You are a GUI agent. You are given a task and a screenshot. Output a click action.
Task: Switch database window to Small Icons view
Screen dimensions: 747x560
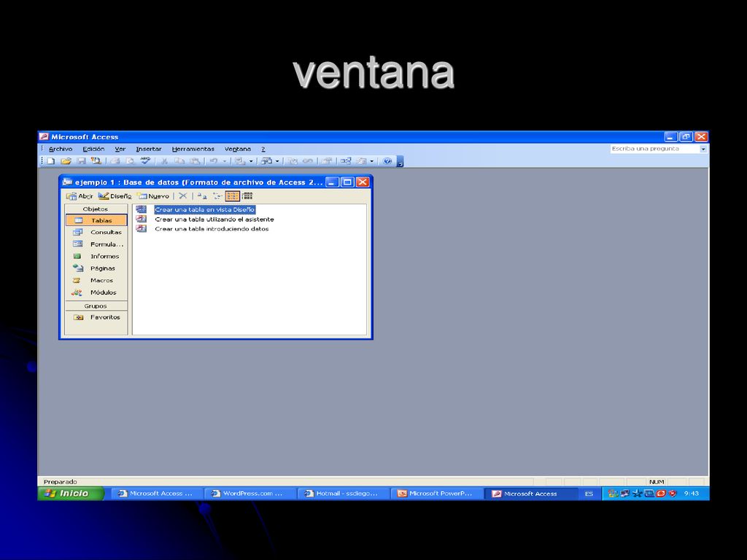(x=217, y=195)
